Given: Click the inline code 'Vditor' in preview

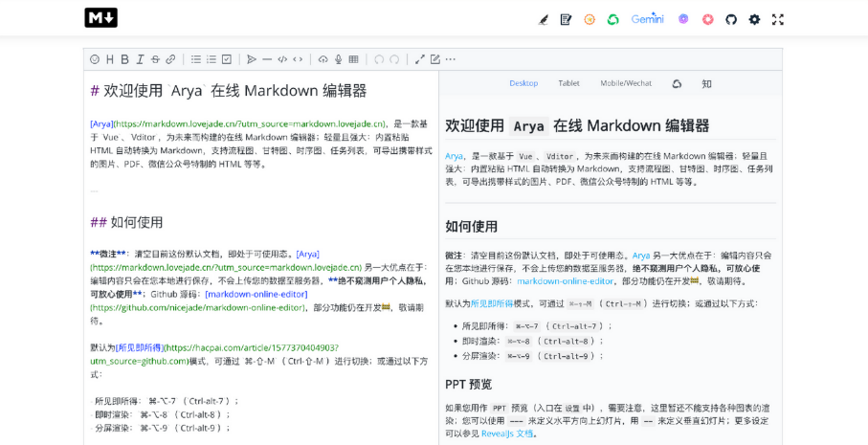Looking at the screenshot, I should coord(560,157).
